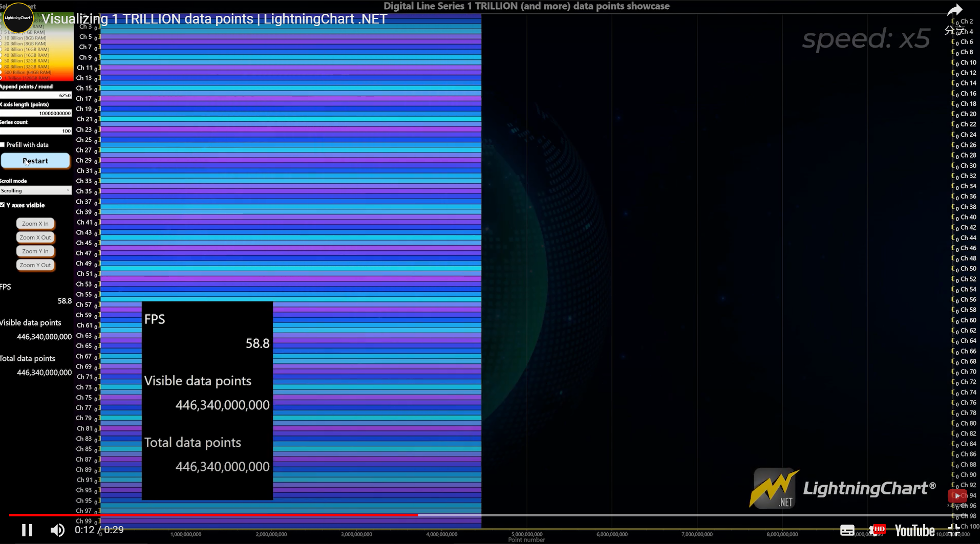
Task: Select 500 Billion [64GB RAM] preset
Action: 27,72
